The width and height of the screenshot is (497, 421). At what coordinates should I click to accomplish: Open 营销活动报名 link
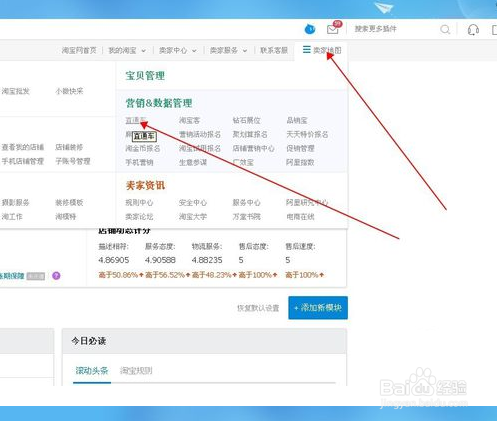point(200,134)
